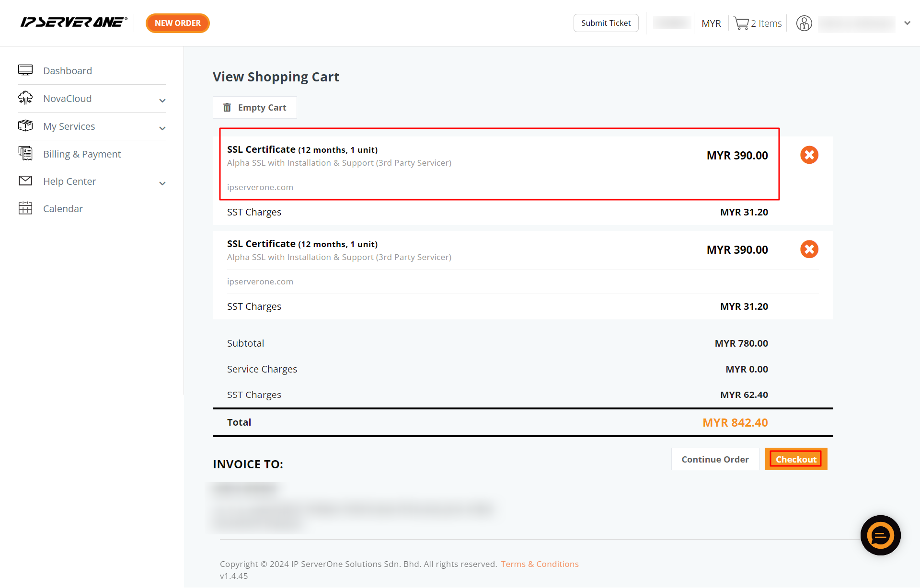
Task: Click the NovaCloud cloud icon
Action: (25, 98)
